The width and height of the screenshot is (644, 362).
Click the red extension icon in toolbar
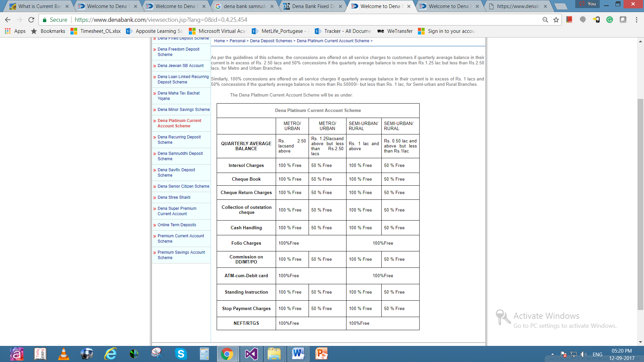(569, 20)
